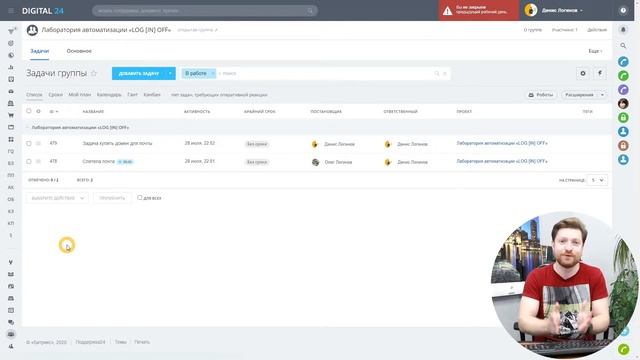The image size is (640, 360).
Task: Open the arrow beside Добавить задачу
Action: [x=170, y=73]
